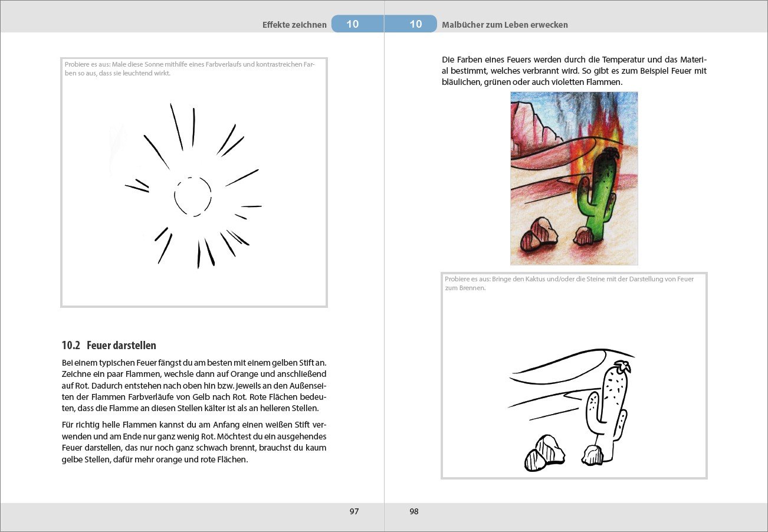The height and width of the screenshot is (532, 768).
Task: Click the paragraph starting "Die Farben eines Feuers"
Action: tap(574, 71)
